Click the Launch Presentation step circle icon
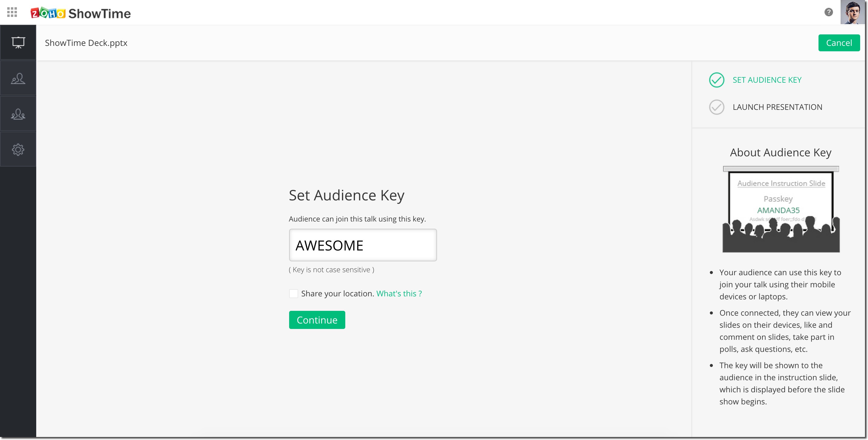 [x=716, y=107]
